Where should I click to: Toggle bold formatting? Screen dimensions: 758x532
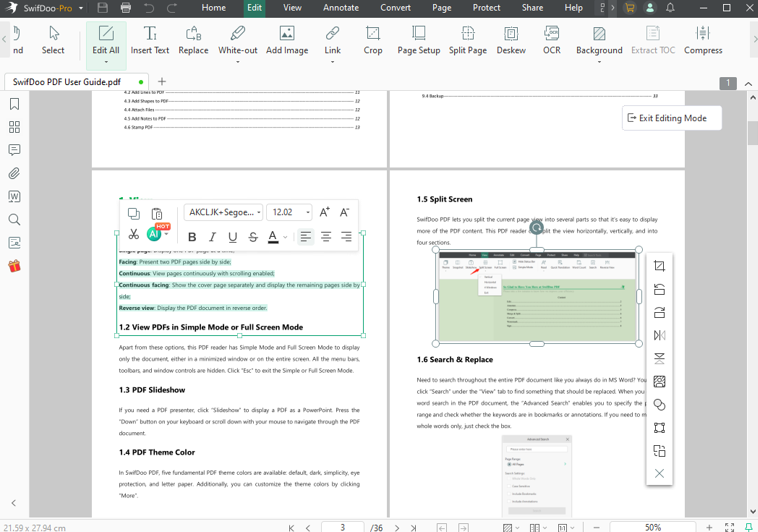(192, 237)
